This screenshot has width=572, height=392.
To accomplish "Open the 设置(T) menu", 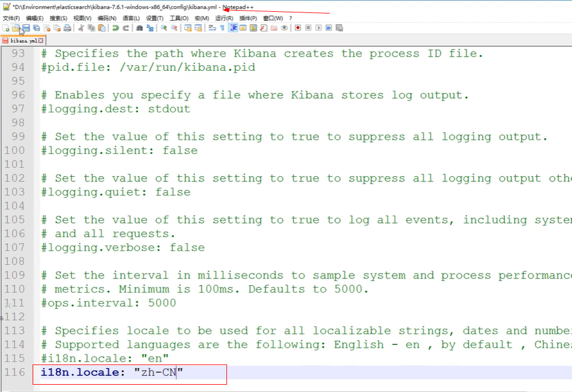I will coord(155,18).
